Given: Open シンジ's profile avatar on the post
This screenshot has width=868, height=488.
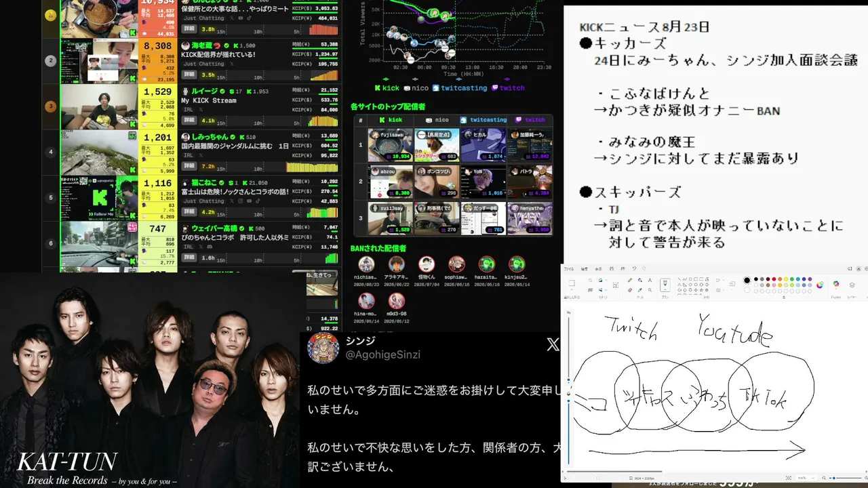Looking at the screenshot, I should [323, 348].
